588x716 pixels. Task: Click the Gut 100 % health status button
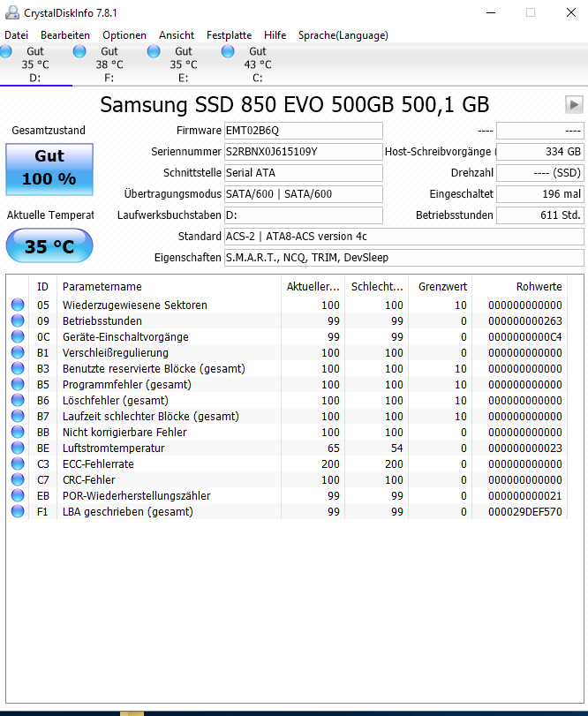coord(49,170)
